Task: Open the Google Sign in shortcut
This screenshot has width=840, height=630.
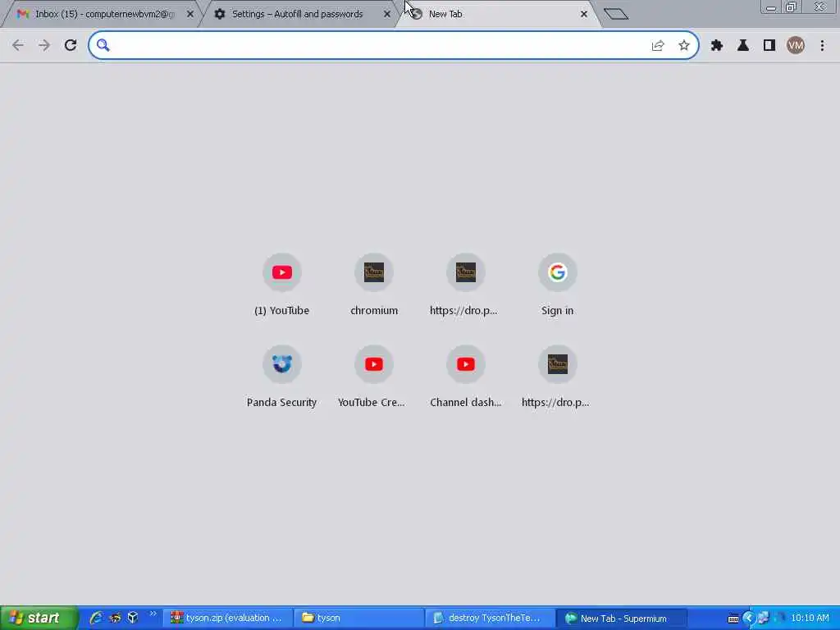Action: [557, 285]
